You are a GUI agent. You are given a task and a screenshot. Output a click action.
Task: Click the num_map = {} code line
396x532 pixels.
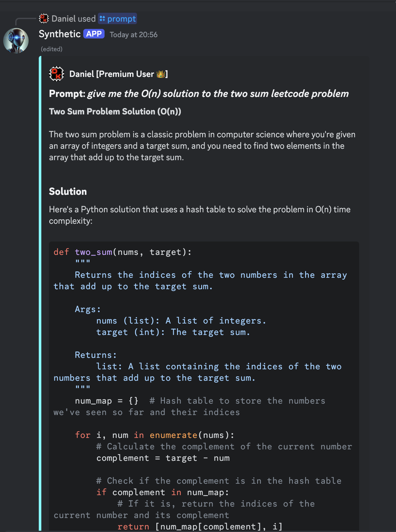coord(107,401)
